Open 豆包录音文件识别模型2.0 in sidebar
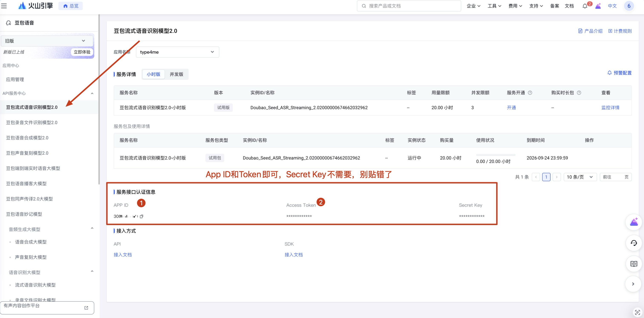The height and width of the screenshot is (318, 644). tap(32, 123)
